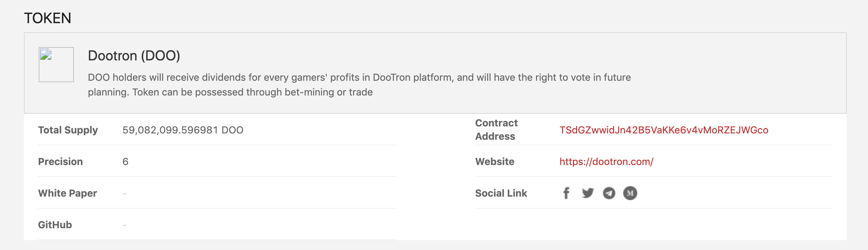This screenshot has height=250, width=868.
Task: Click the Contract Address label
Action: 496,130
